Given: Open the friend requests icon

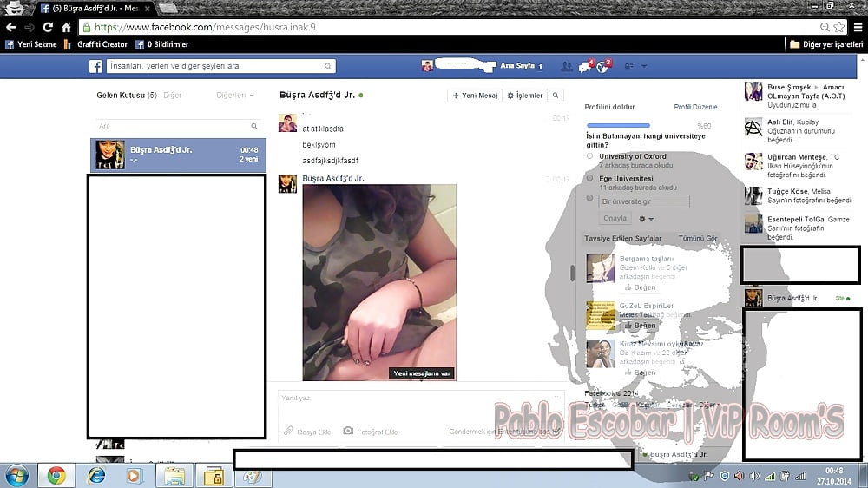Looking at the screenshot, I should coord(567,66).
